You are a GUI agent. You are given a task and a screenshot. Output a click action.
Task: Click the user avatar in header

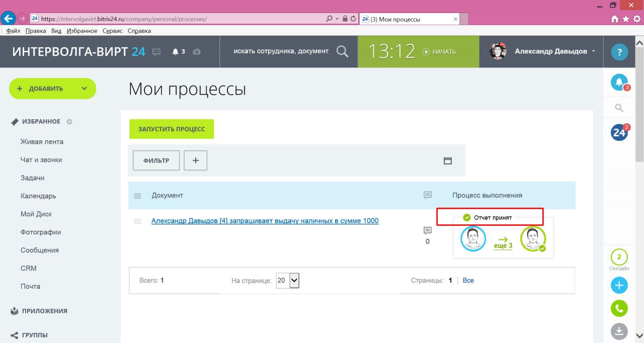pos(498,51)
